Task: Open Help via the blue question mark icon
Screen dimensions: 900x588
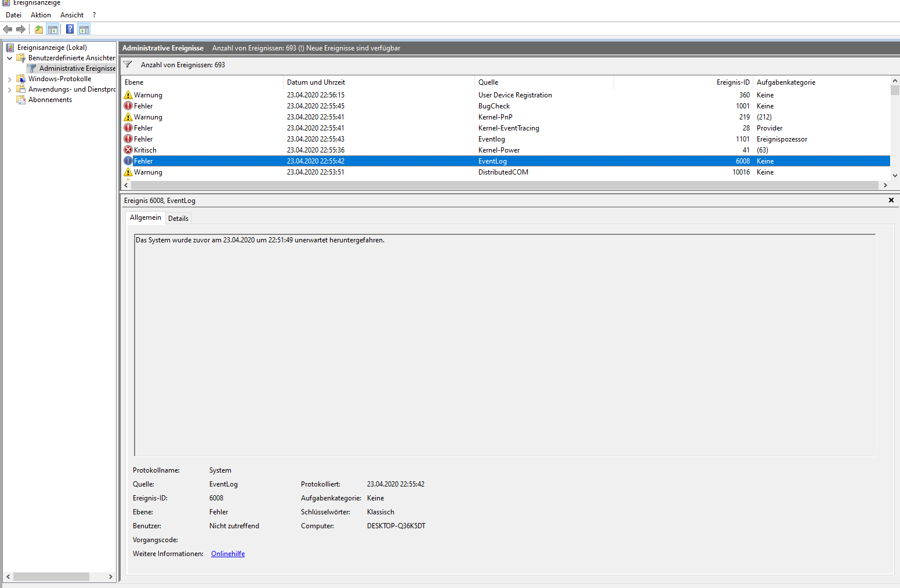Action: [x=70, y=30]
